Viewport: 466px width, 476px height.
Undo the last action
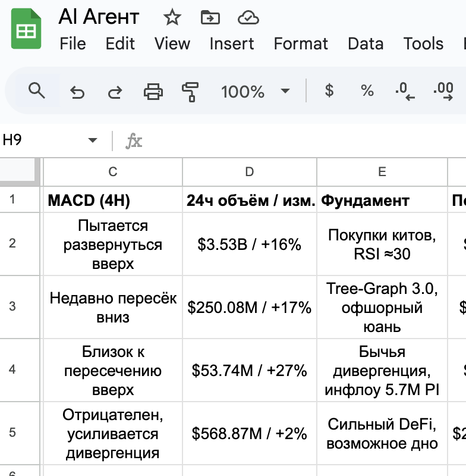77,92
